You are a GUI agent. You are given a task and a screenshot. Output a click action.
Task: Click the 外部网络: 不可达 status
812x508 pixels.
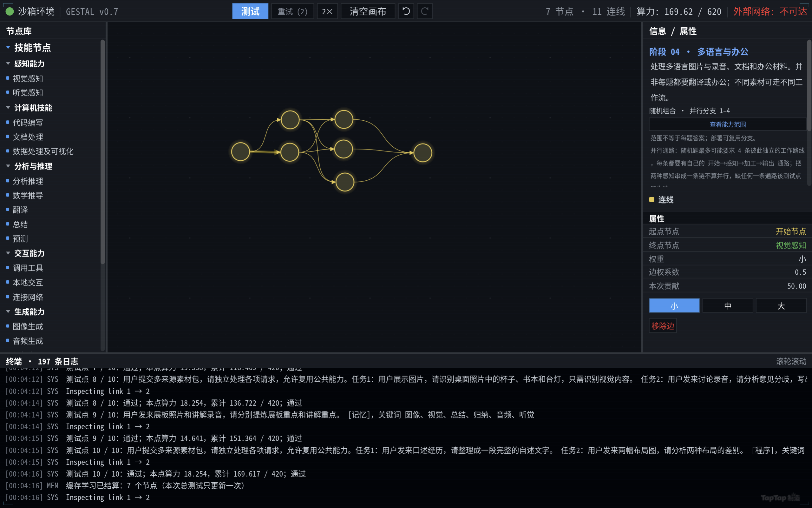(770, 11)
